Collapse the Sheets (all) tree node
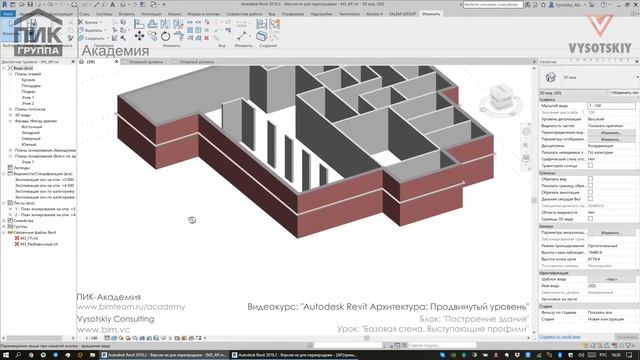640x360 pixels. [4, 203]
